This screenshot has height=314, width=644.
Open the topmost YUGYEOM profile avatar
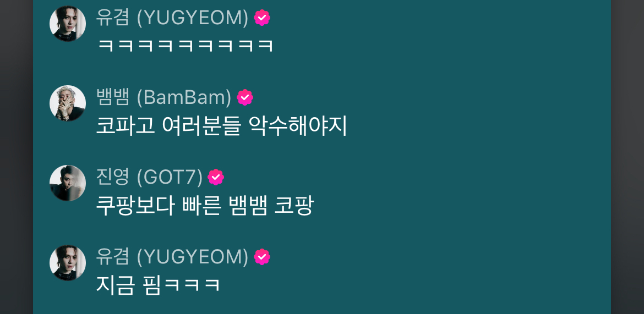point(67,24)
